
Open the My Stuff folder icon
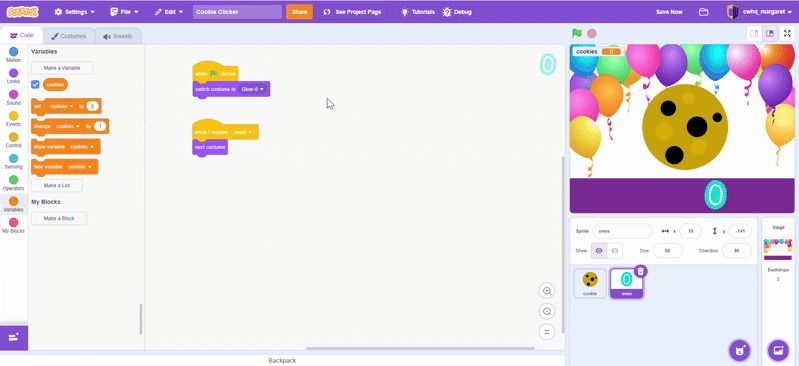[703, 12]
